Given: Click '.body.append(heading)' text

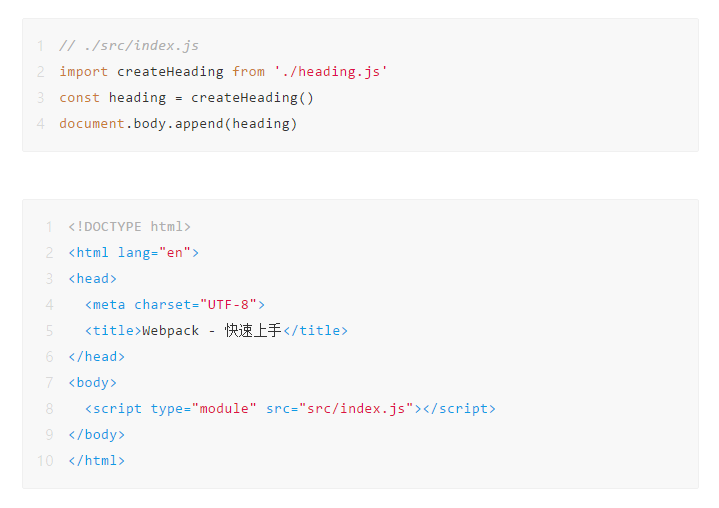Looking at the screenshot, I should 211,124.
